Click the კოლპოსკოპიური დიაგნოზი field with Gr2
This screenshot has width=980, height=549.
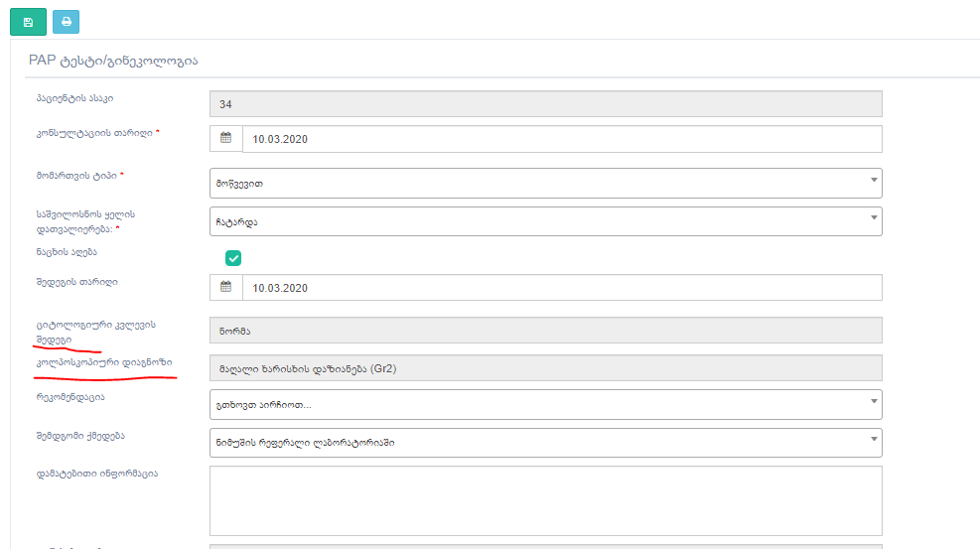(x=545, y=369)
